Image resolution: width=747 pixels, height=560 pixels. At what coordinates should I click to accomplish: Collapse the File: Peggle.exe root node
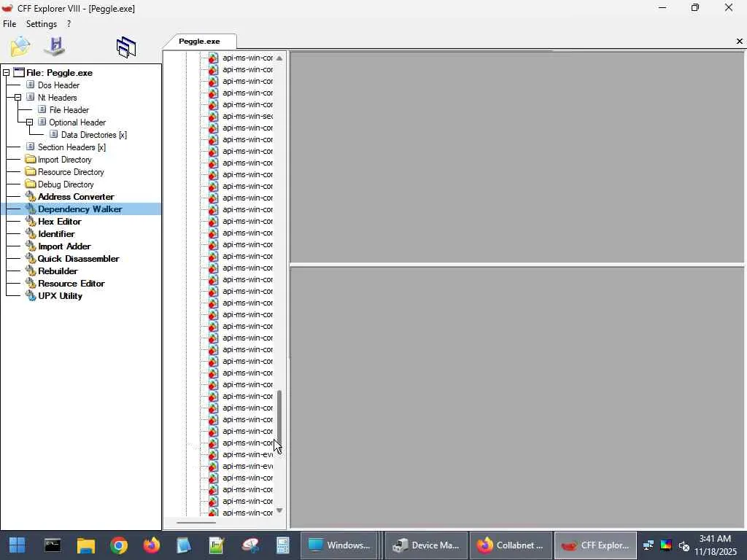(6, 73)
